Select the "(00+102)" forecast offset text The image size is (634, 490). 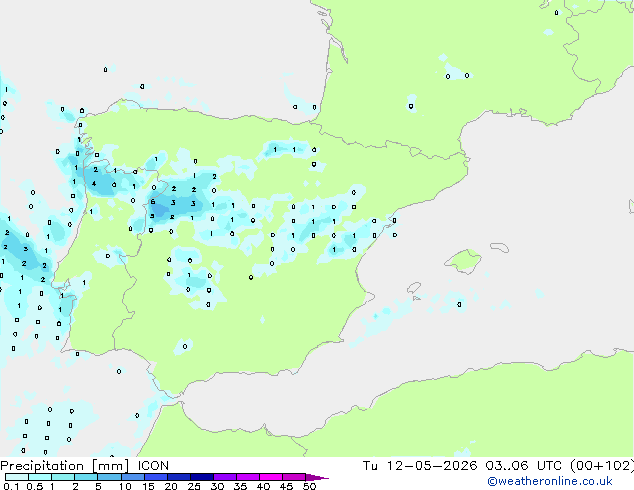602,466
